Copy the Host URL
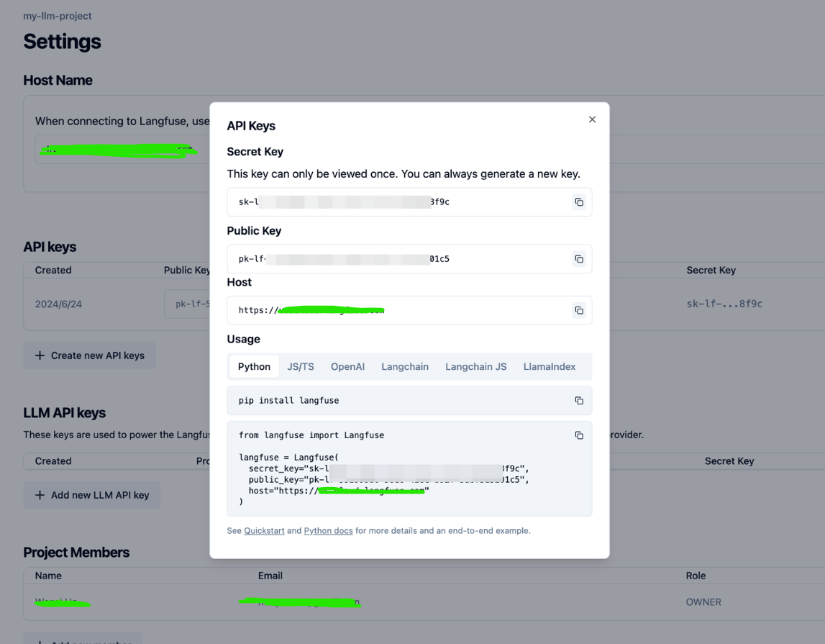 click(x=579, y=310)
